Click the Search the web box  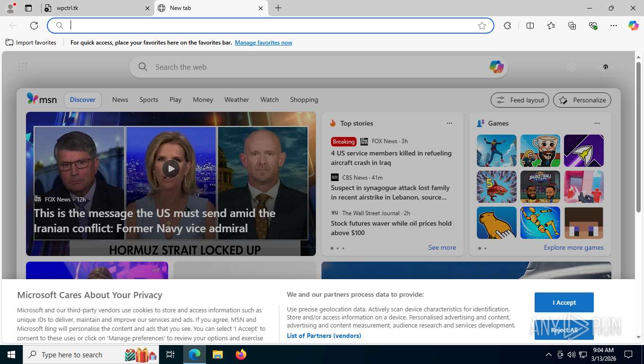click(x=318, y=67)
